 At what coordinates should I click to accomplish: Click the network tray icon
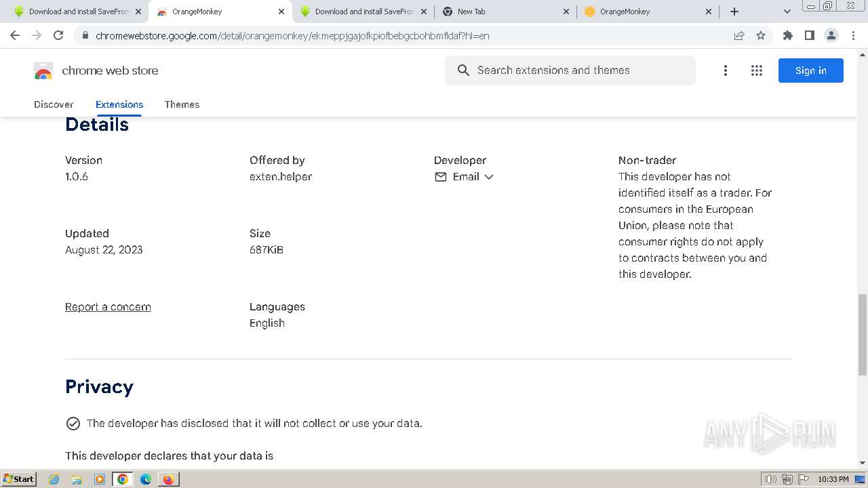point(787,479)
